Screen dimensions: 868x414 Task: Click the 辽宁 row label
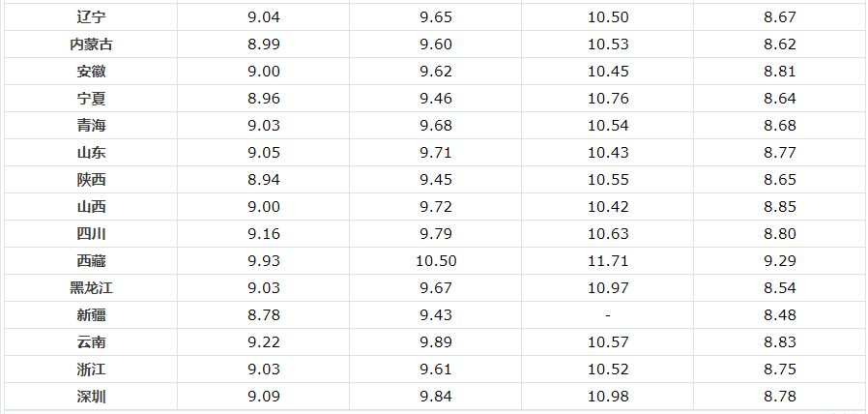pos(92,17)
